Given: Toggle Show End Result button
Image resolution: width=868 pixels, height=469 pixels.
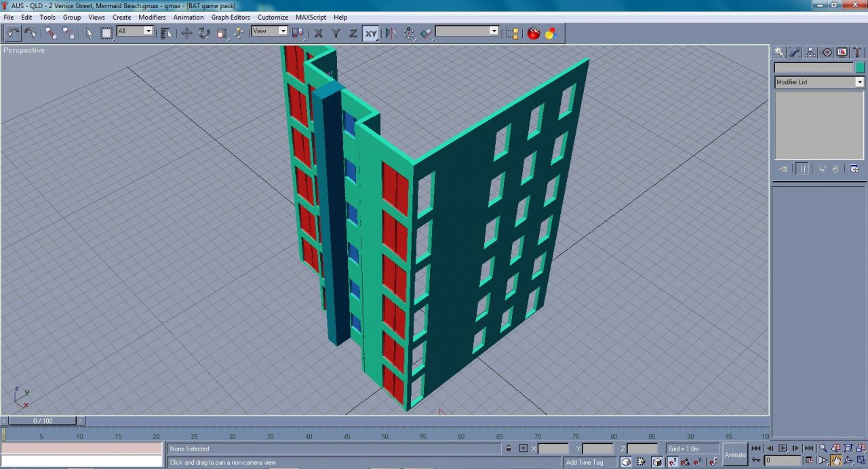Looking at the screenshot, I should pyautogui.click(x=803, y=169).
